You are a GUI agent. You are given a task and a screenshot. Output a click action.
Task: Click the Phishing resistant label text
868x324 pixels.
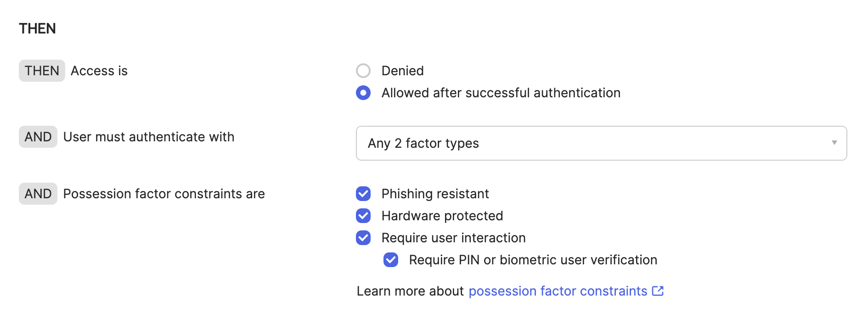[x=435, y=194]
